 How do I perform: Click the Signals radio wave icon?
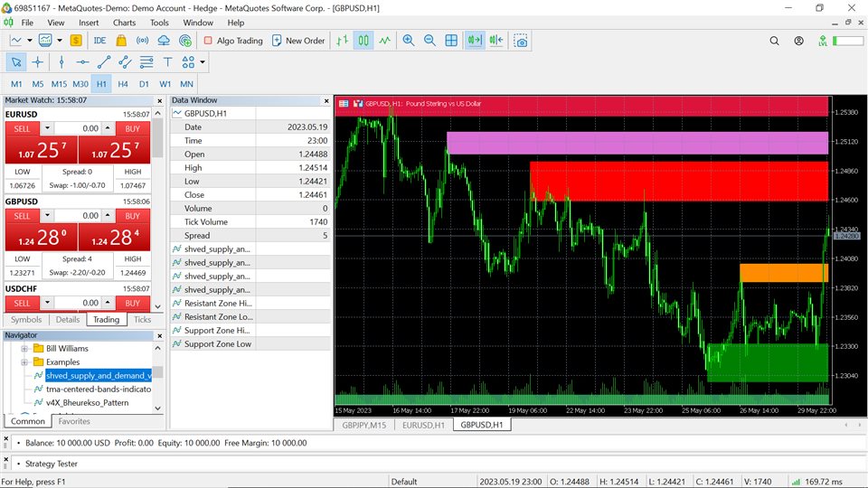142,41
